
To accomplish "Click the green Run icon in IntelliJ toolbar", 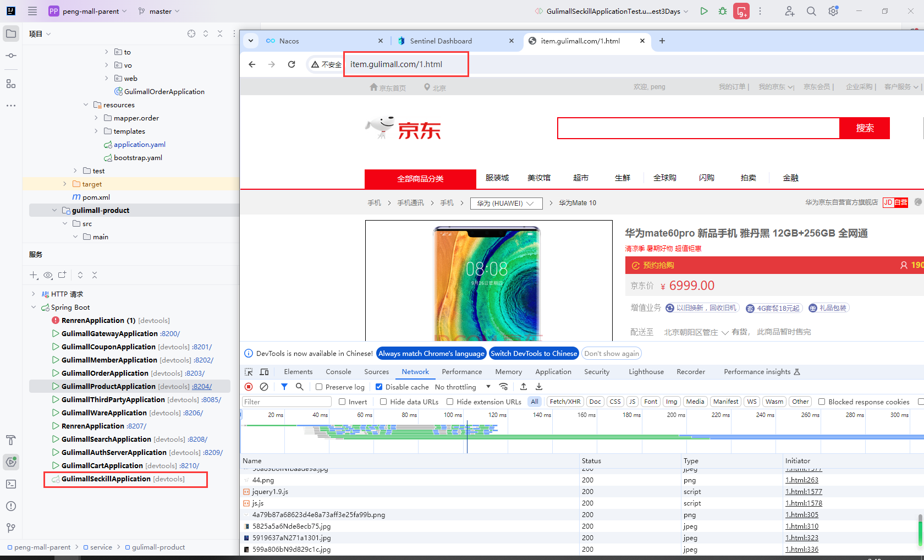I will coord(704,11).
